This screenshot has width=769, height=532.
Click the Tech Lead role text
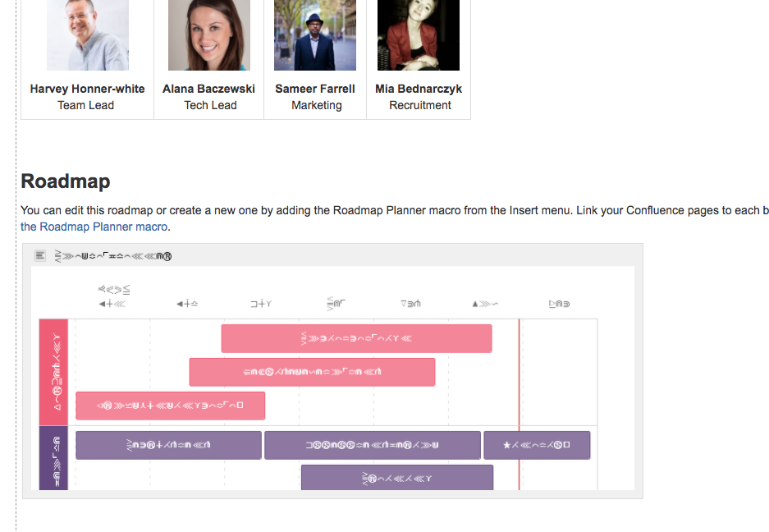pyautogui.click(x=210, y=105)
